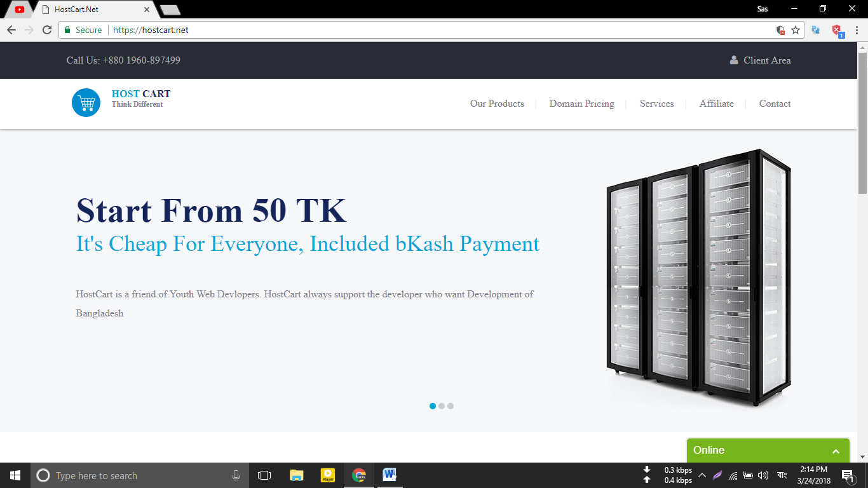Follow the Contact navigation link

(775, 104)
